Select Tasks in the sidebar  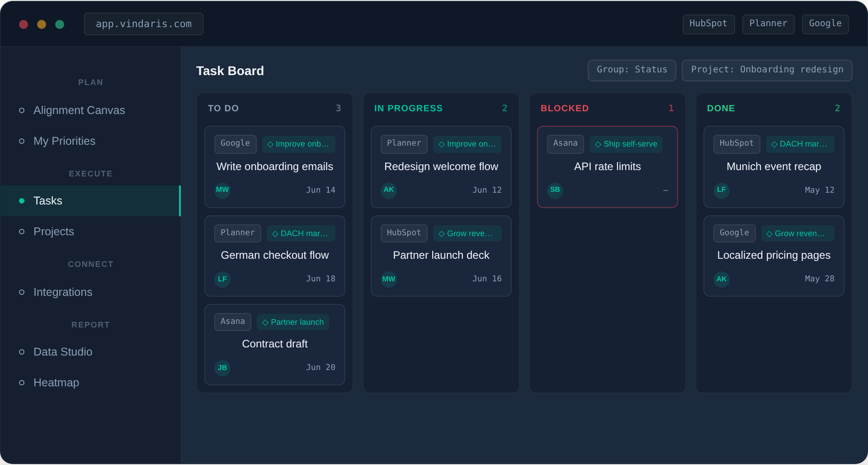(x=90, y=201)
